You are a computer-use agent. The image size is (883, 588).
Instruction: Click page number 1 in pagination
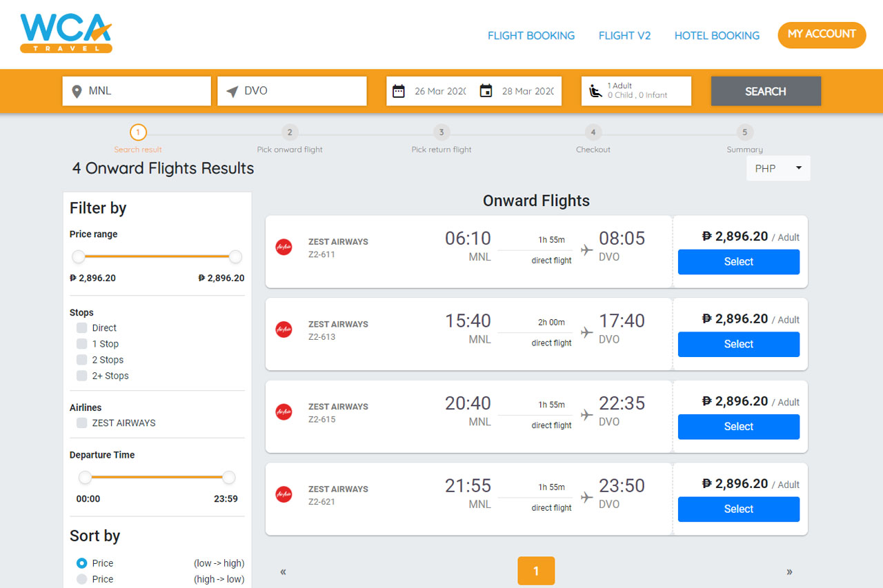click(x=536, y=571)
